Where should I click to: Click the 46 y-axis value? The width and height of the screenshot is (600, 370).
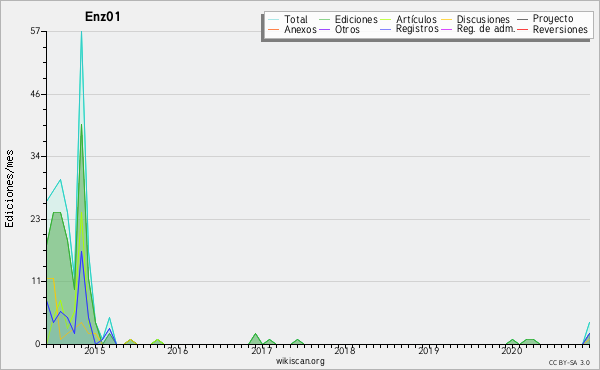click(35, 94)
